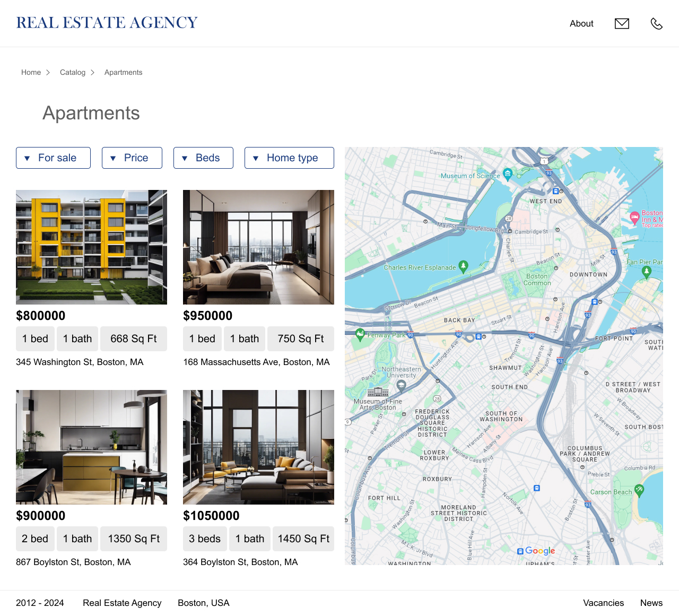Screen dimensions: 679x616
Task: Click the Apartments breadcrumb
Action: point(123,72)
